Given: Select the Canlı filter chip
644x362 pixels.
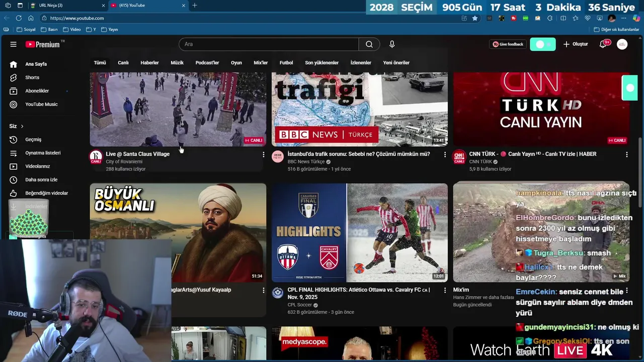Looking at the screenshot, I should tap(123, 63).
